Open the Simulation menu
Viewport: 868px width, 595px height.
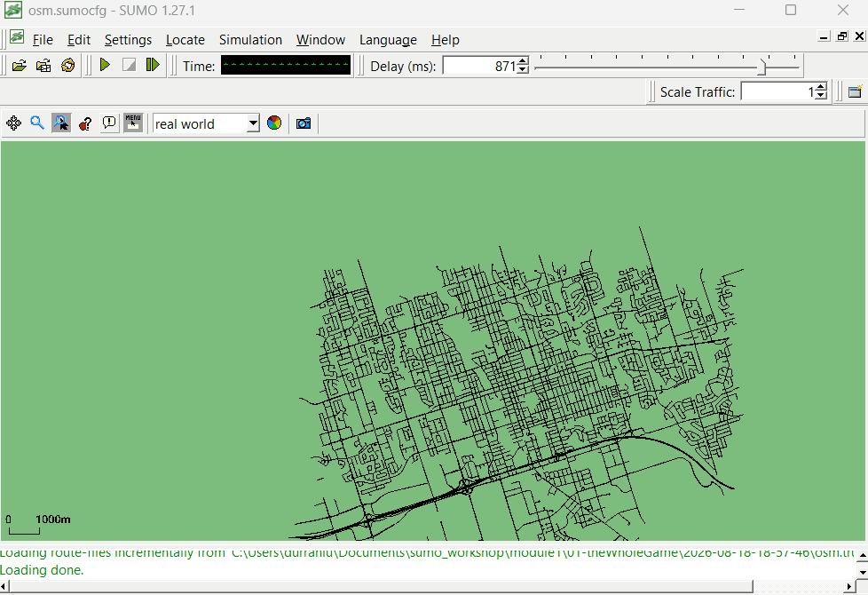coord(250,40)
